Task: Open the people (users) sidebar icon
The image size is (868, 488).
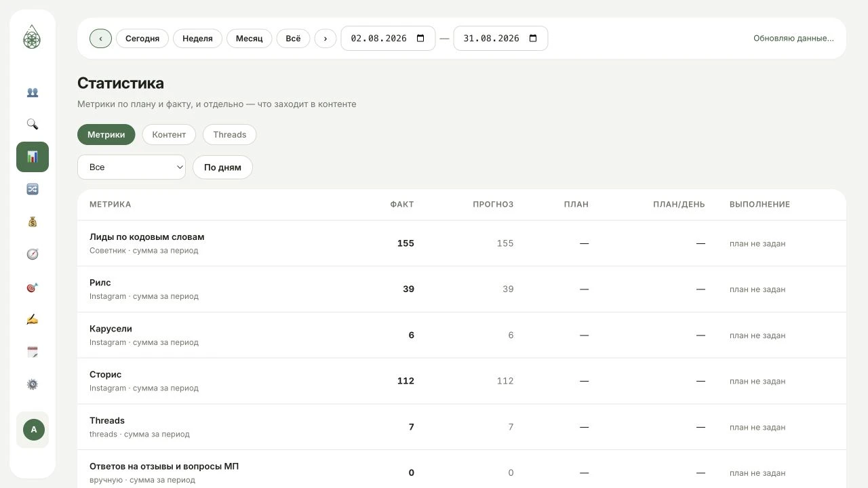Action: (x=33, y=92)
